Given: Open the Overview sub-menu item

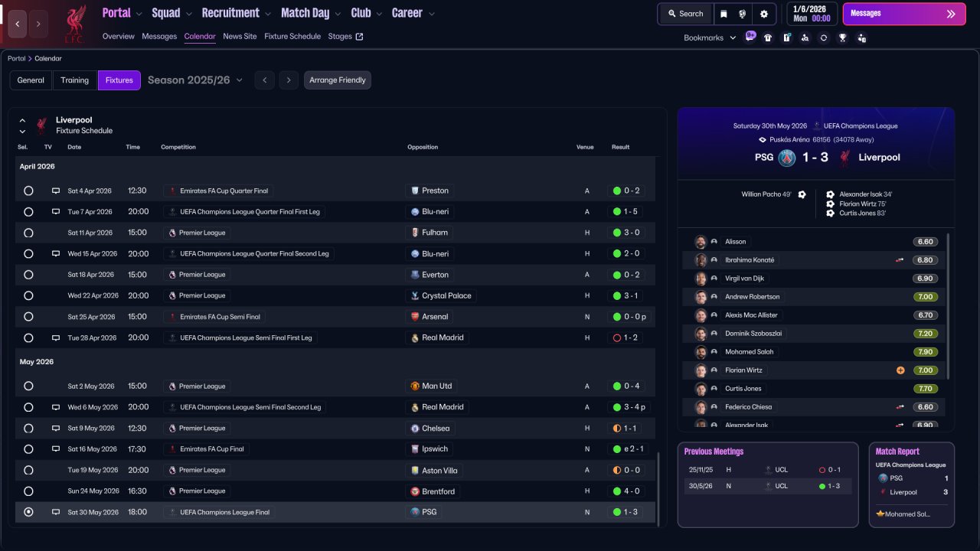Looking at the screenshot, I should (119, 36).
